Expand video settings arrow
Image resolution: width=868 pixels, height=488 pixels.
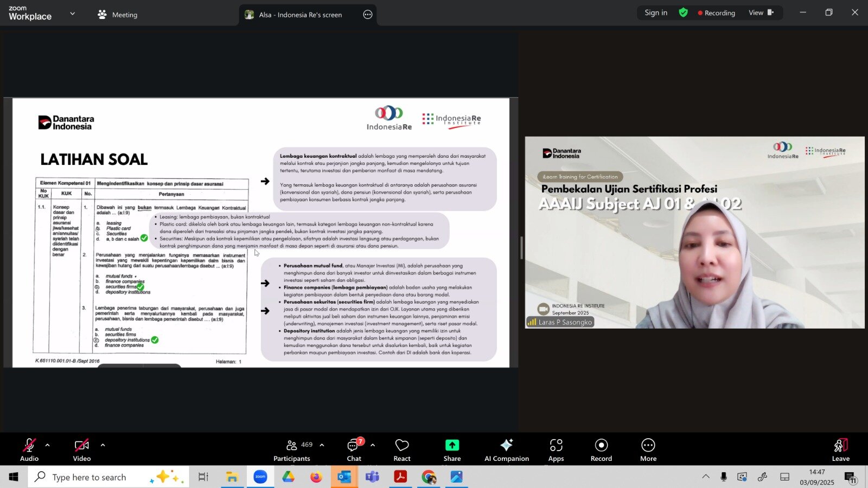coord(103,445)
